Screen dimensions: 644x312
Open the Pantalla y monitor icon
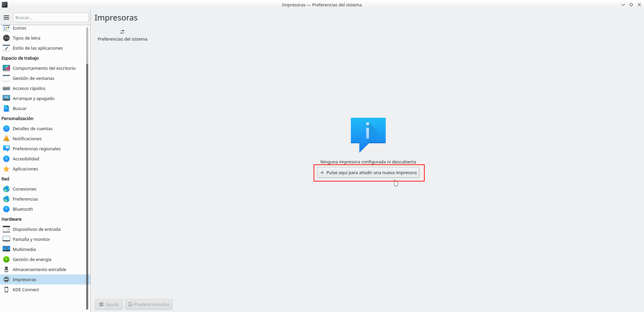point(6,239)
